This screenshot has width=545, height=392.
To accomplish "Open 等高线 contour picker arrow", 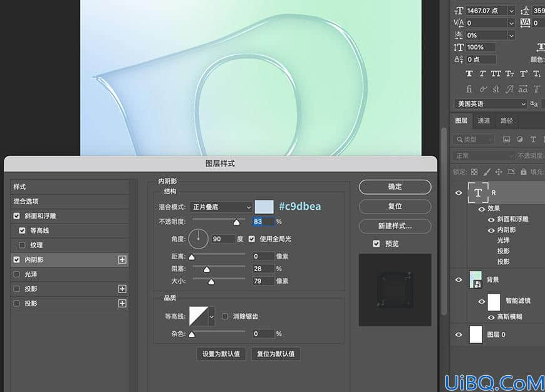I will [211, 316].
